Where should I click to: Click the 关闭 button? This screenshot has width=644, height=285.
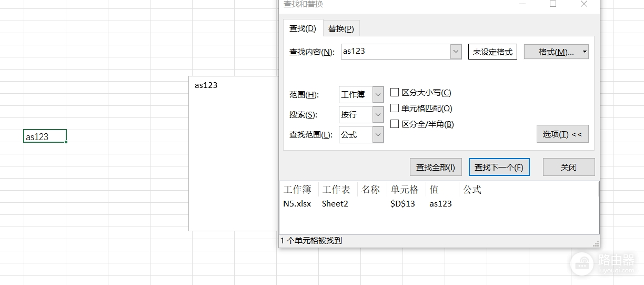569,167
